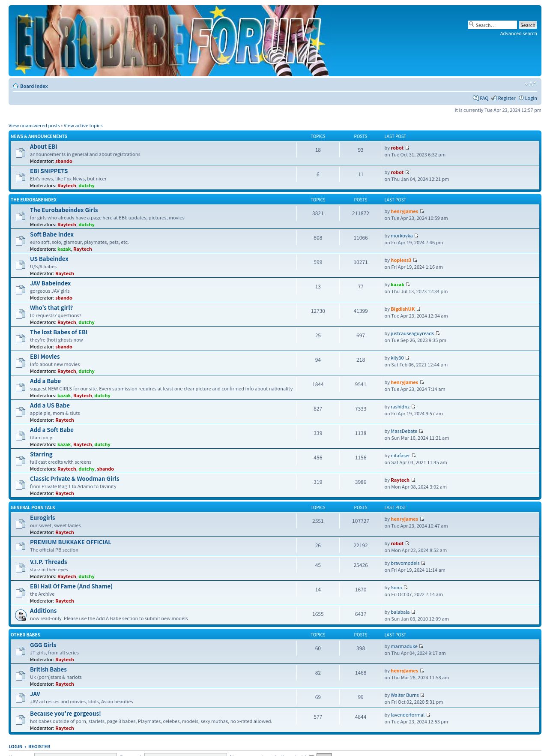Open Because you're gorgeous! forum

[66, 714]
